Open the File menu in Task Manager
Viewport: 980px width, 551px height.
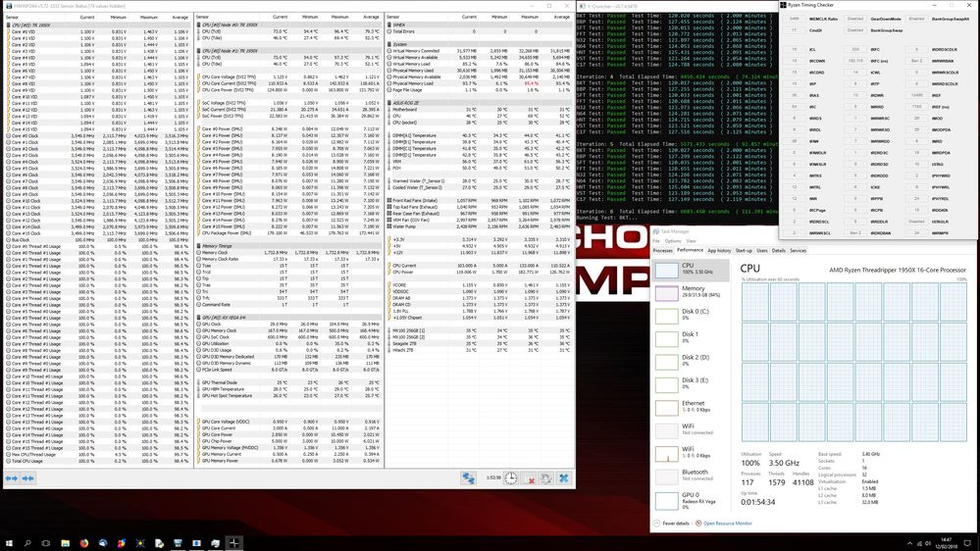pyautogui.click(x=656, y=240)
